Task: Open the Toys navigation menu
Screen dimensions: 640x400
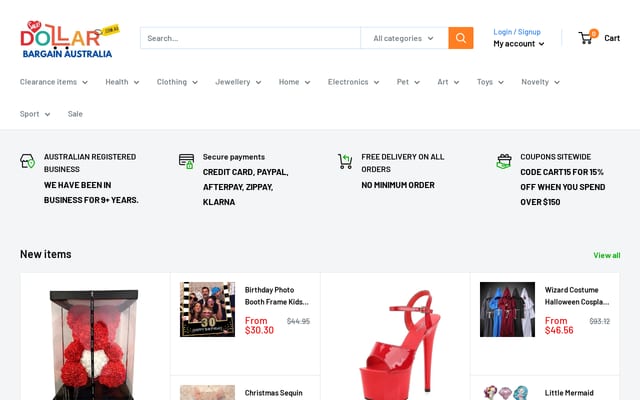Action: click(490, 82)
